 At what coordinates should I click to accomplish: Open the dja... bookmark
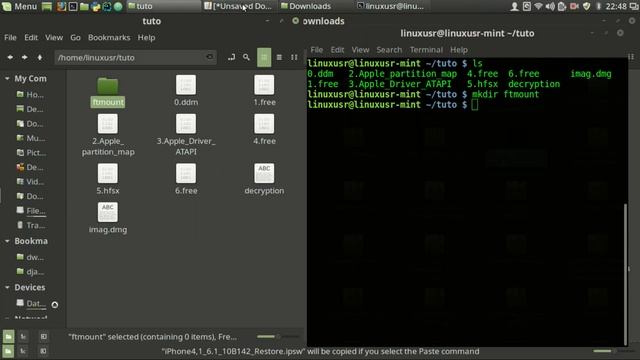click(30, 271)
